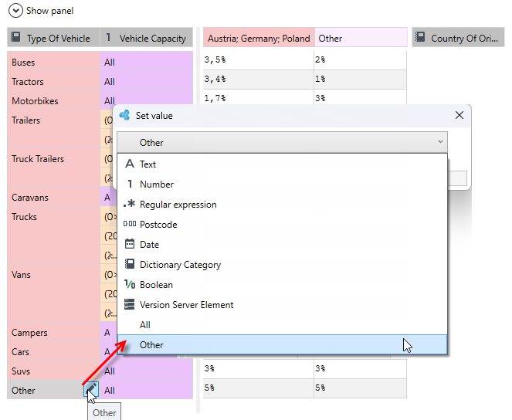Select the All option in dropdown list
512x420 pixels.
[282, 325]
